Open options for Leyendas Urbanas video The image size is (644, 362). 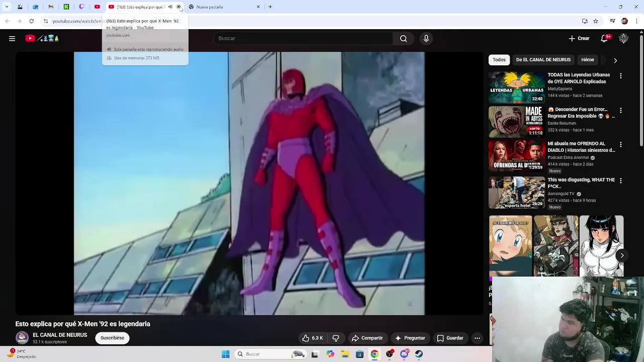click(620, 75)
